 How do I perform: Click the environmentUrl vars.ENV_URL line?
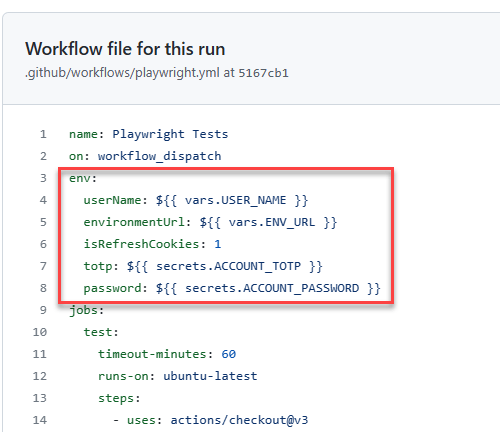click(210, 222)
